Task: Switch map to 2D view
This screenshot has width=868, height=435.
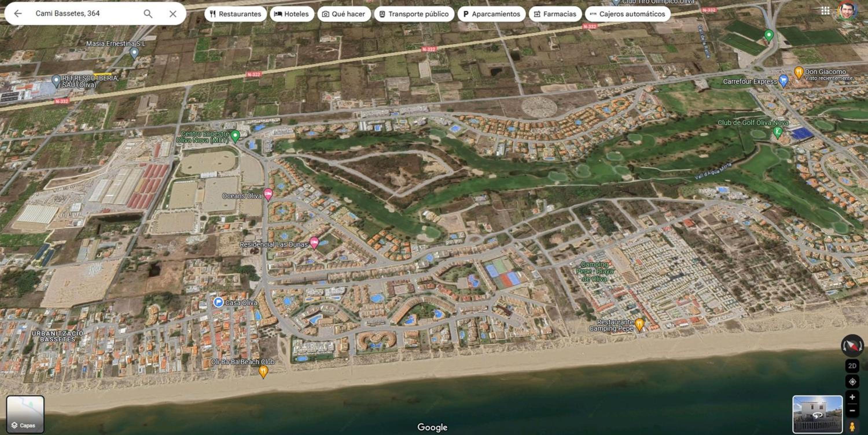Action: 852,366
